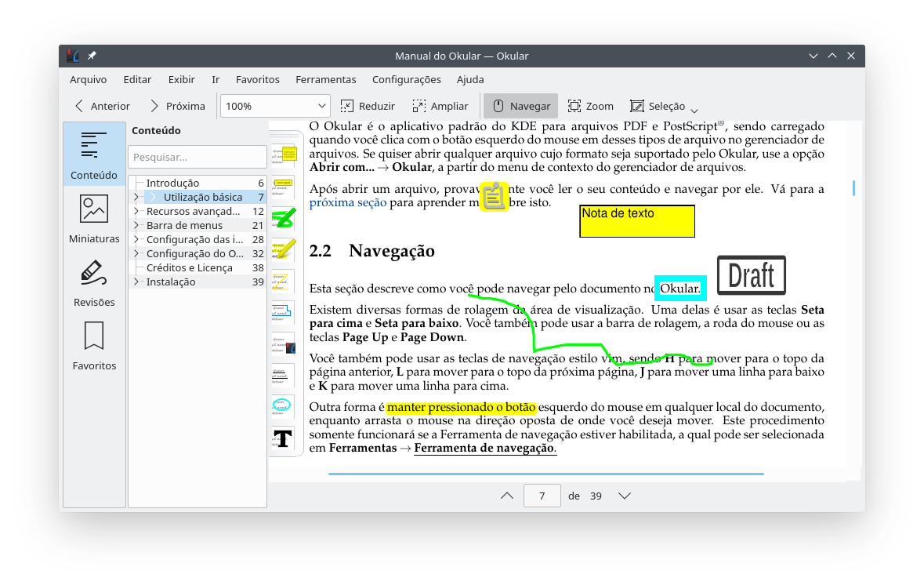The image size is (924, 585).
Task: Click the Reduzir zoom out button
Action: [x=368, y=106]
